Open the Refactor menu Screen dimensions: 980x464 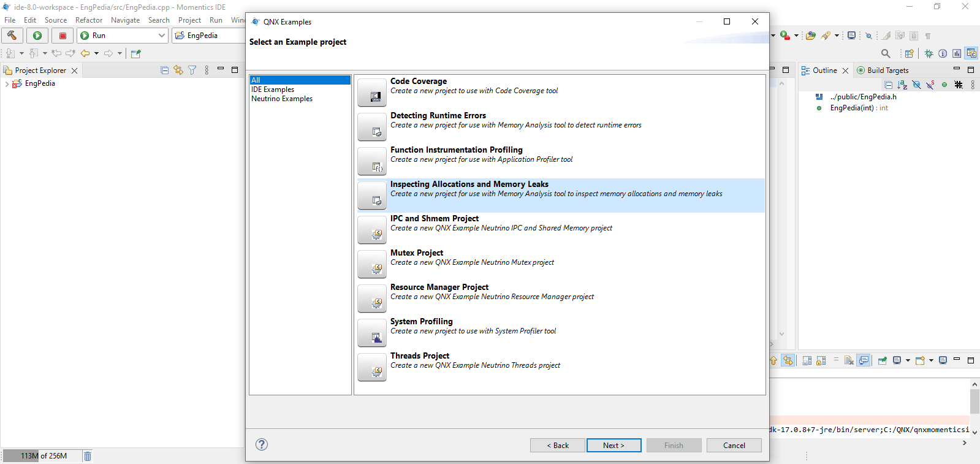pos(89,20)
